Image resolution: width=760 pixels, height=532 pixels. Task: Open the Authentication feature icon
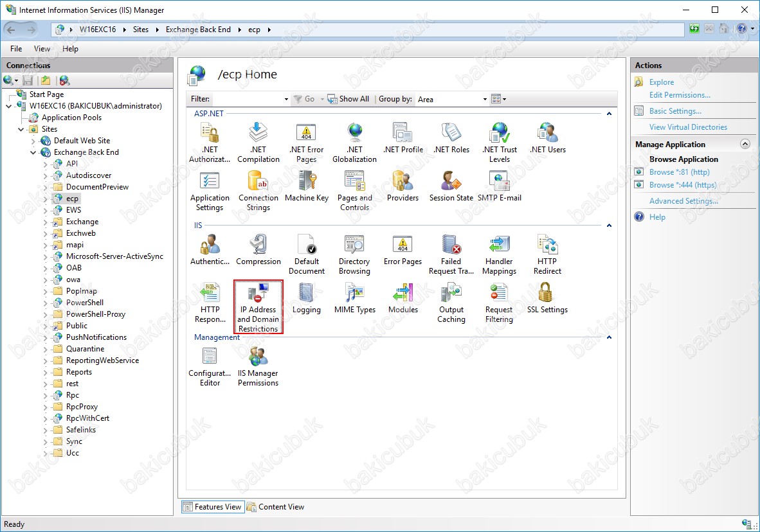[210, 250]
